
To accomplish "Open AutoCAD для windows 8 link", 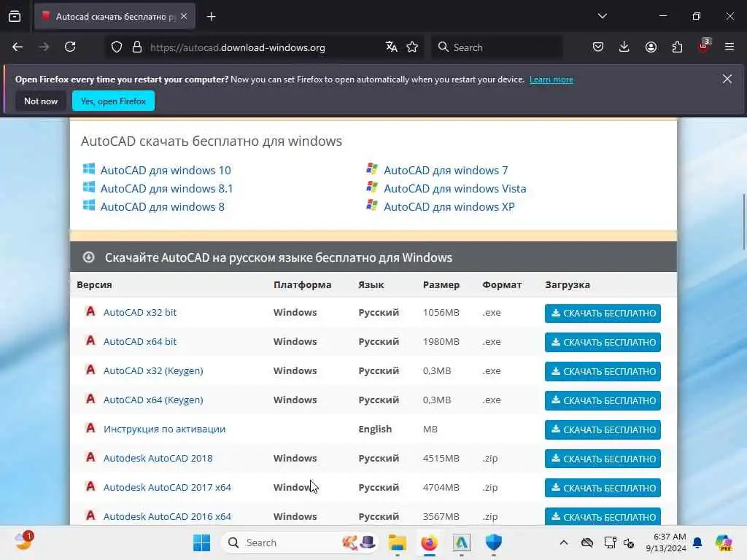I will pyautogui.click(x=163, y=206).
